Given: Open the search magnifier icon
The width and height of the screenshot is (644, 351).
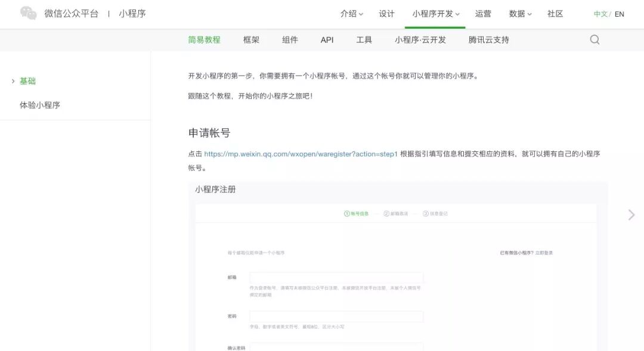Looking at the screenshot, I should [x=595, y=39].
